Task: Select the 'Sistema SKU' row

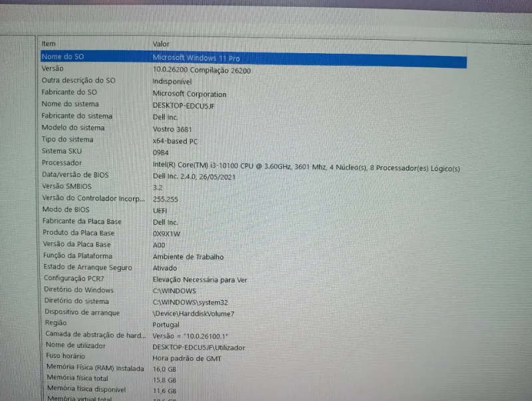Action: click(62, 151)
